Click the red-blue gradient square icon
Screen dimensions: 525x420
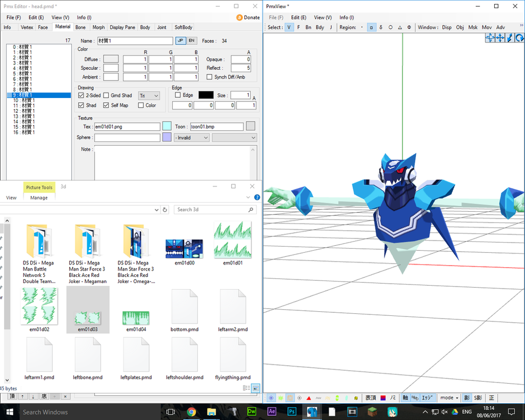point(383,398)
